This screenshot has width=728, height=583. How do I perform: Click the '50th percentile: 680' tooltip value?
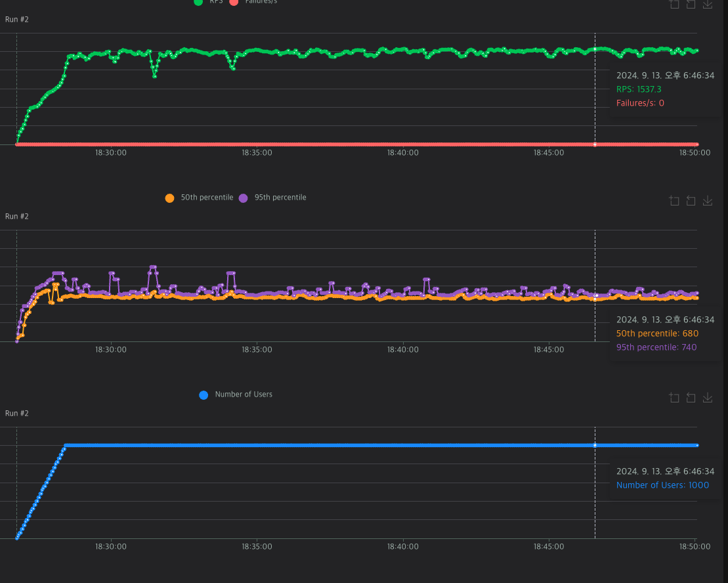[x=657, y=334]
